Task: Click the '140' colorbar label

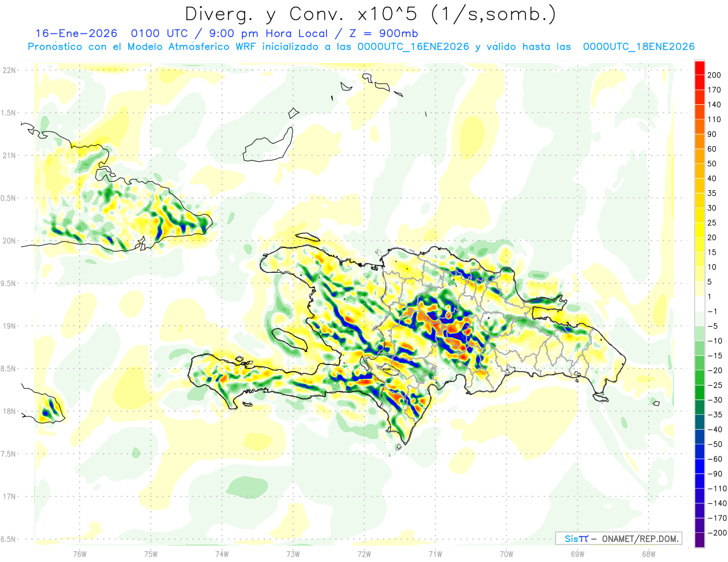Action: point(715,104)
